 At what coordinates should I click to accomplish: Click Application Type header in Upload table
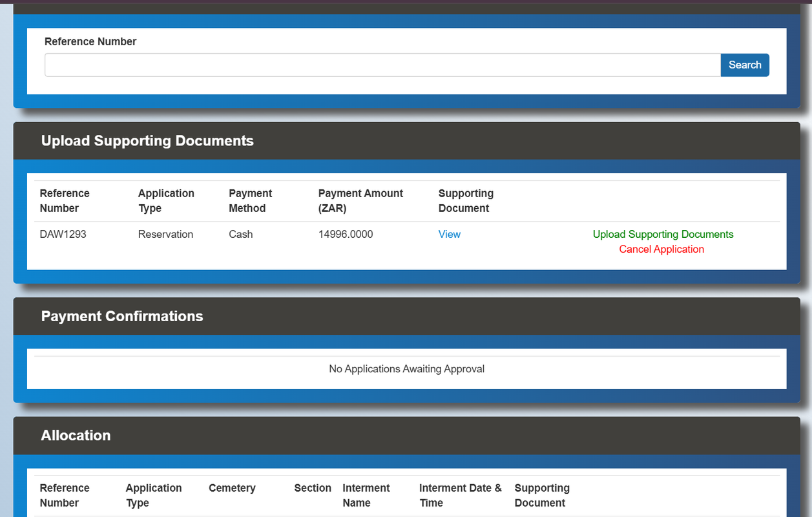[166, 200]
